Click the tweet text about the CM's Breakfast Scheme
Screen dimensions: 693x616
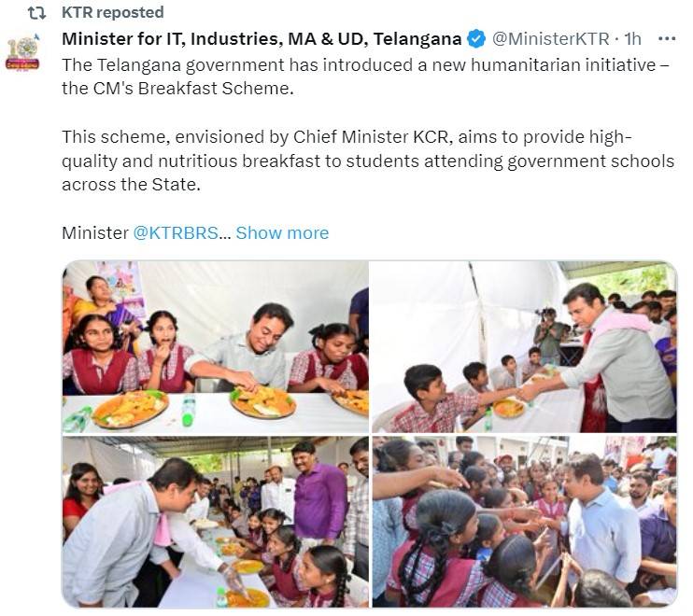(365, 77)
